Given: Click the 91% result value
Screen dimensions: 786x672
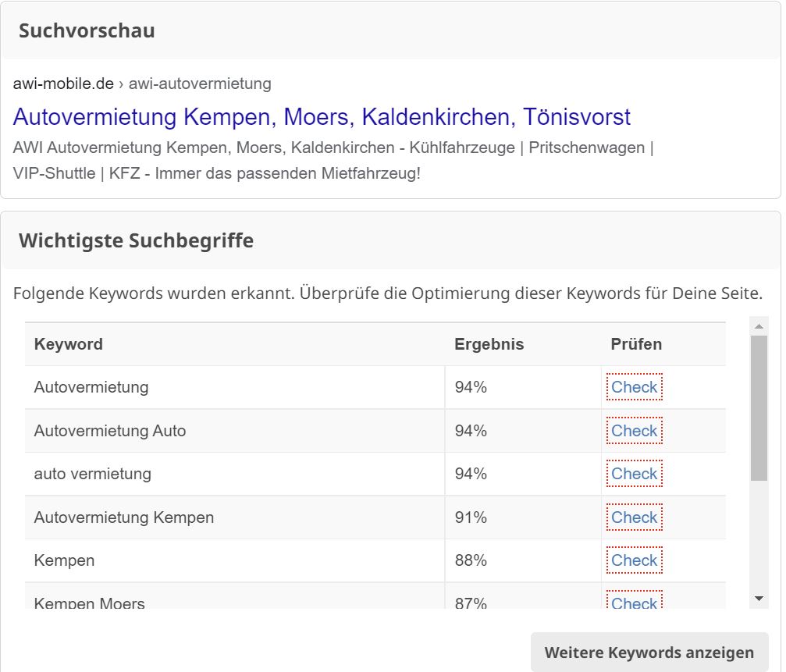Looking at the screenshot, I should point(471,517).
